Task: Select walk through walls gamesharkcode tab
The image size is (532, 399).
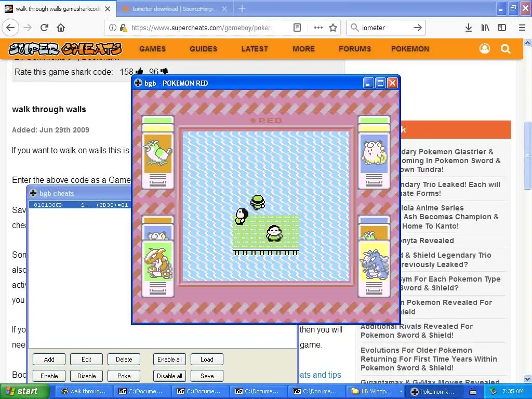Action: click(58, 9)
